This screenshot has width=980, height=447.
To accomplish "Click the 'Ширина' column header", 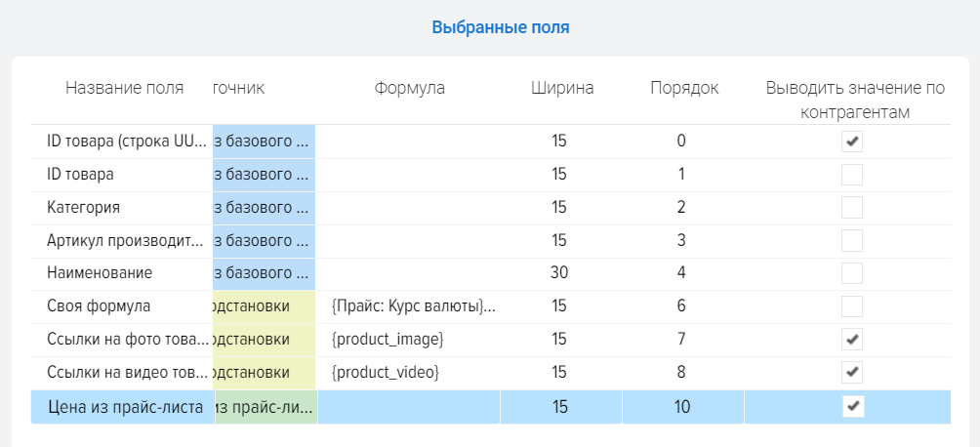I will pyautogui.click(x=561, y=88).
